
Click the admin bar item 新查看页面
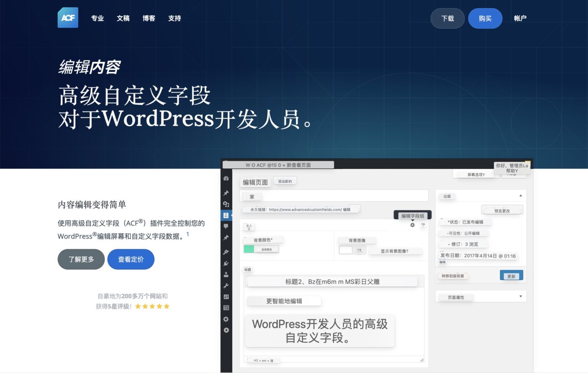tap(299, 165)
